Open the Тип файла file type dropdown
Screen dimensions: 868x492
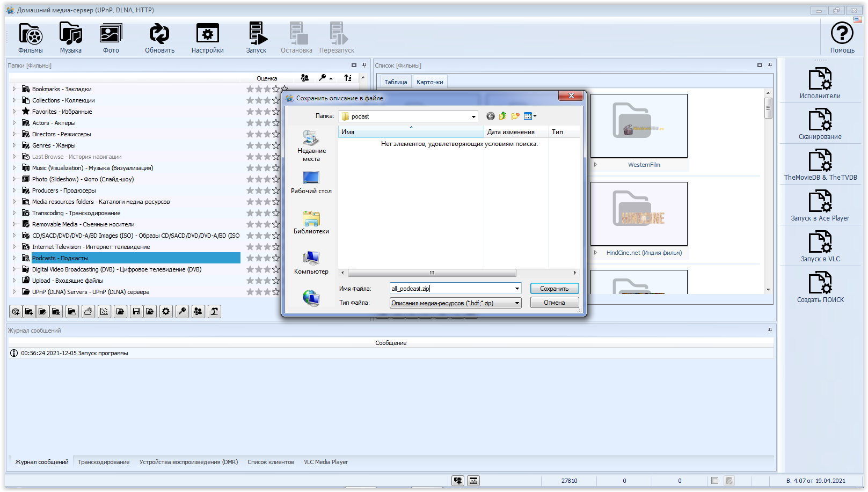pyautogui.click(x=517, y=303)
